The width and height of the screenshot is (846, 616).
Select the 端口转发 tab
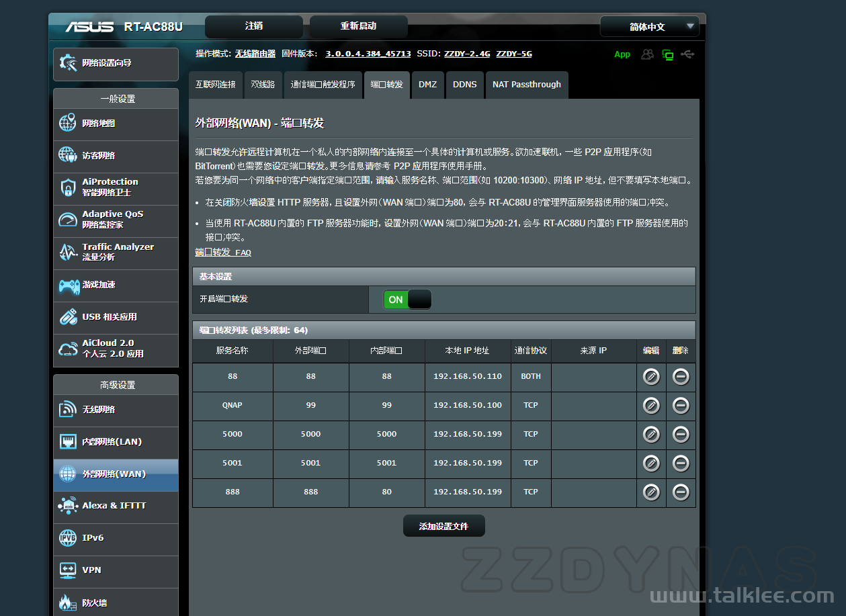pyautogui.click(x=387, y=85)
